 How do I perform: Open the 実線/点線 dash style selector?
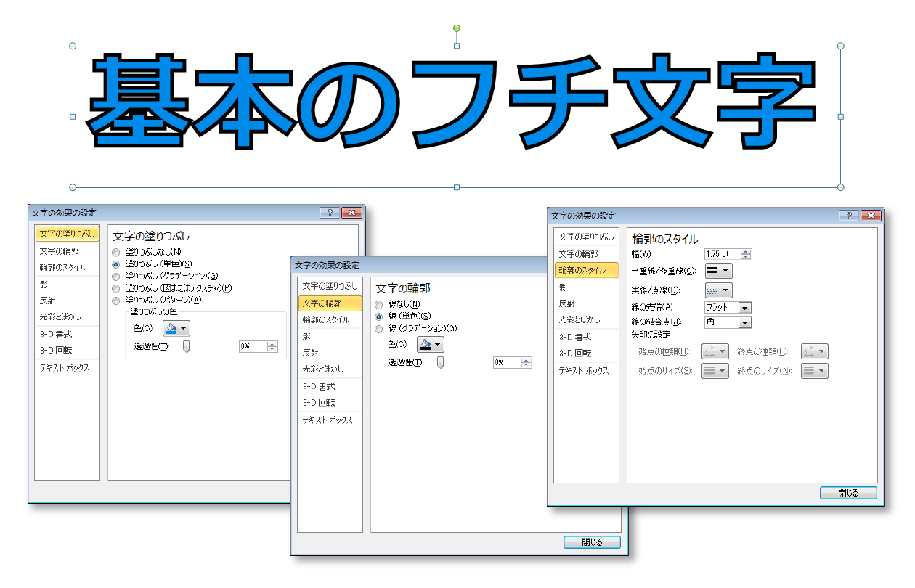(x=719, y=289)
